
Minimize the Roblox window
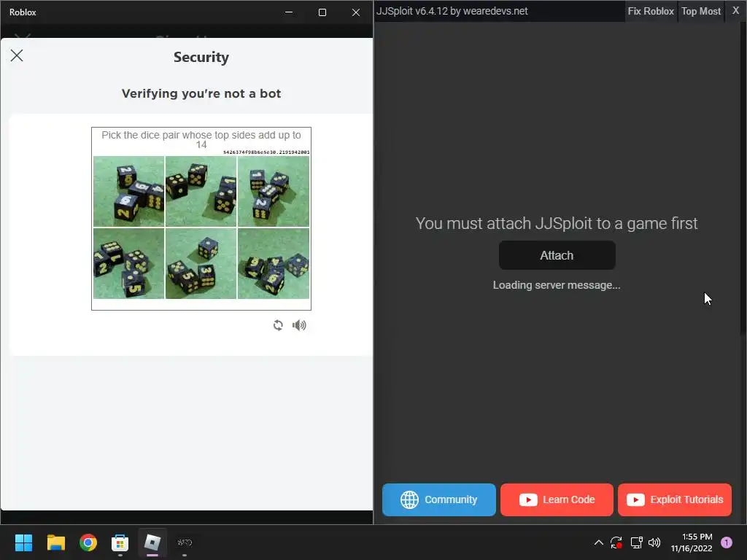[289, 12]
